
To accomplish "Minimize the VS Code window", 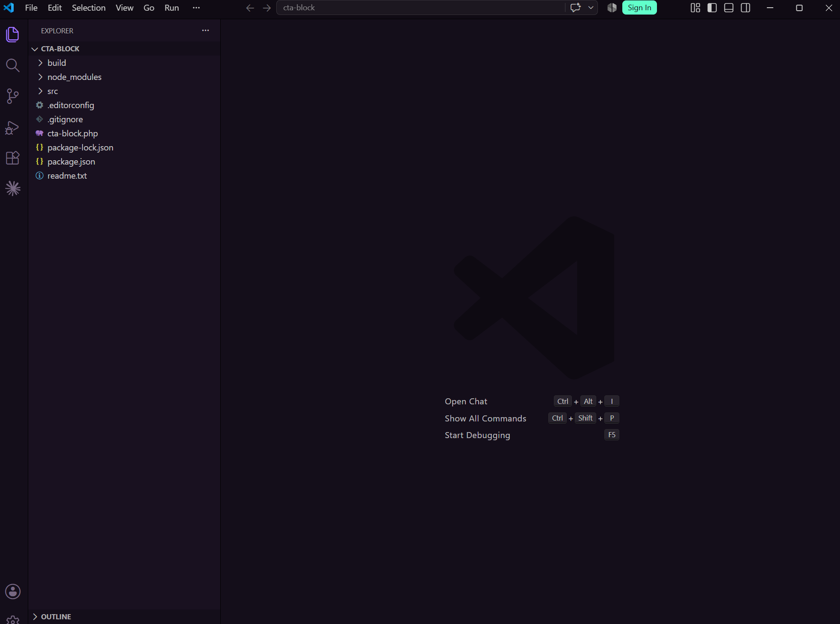I will click(770, 8).
